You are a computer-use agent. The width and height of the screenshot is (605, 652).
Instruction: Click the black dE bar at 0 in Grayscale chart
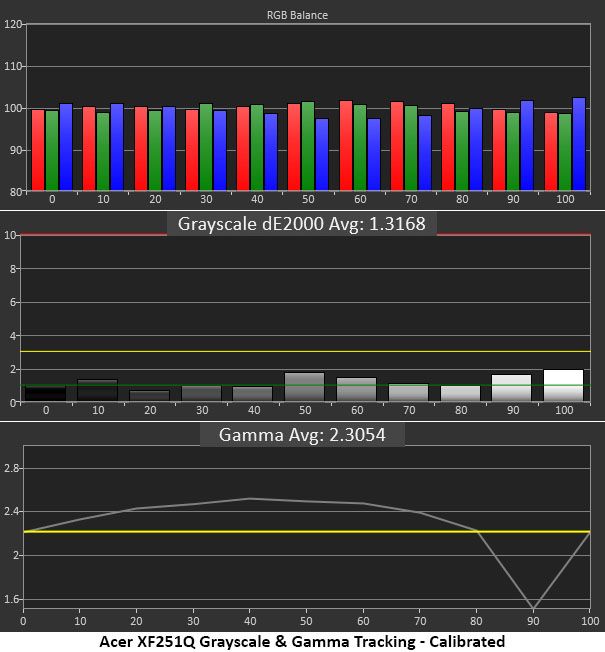46,394
